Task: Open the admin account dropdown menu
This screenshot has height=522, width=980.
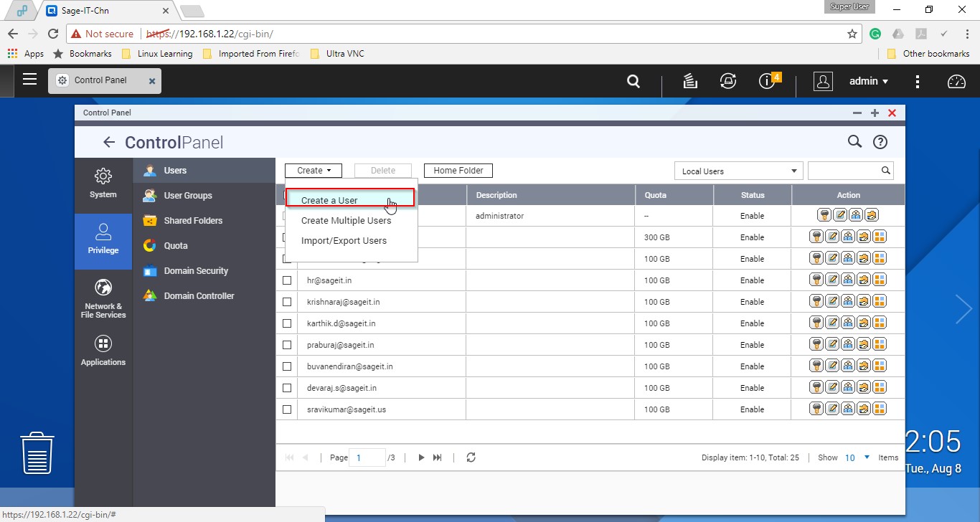Action: pyautogui.click(x=869, y=82)
